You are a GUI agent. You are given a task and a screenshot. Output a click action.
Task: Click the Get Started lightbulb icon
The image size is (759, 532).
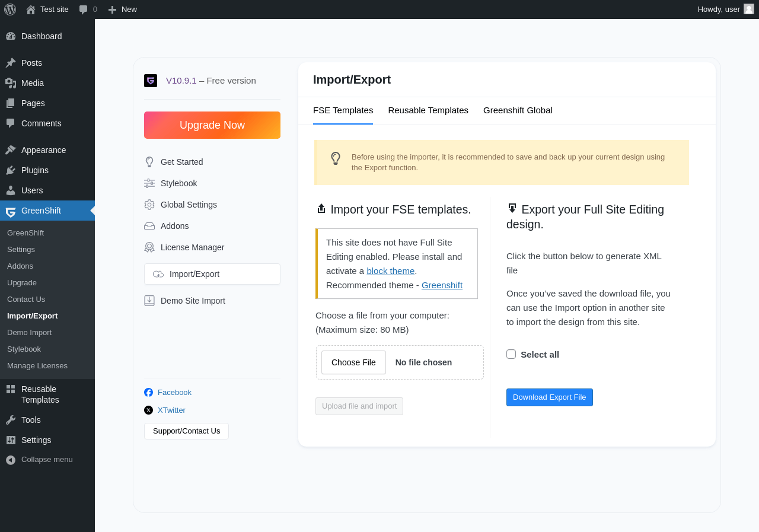coord(149,162)
